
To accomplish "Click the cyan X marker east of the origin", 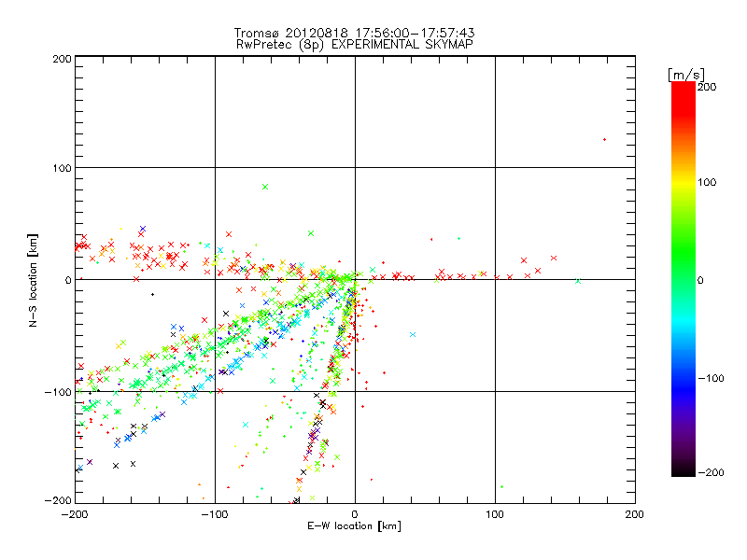I will pos(413,335).
